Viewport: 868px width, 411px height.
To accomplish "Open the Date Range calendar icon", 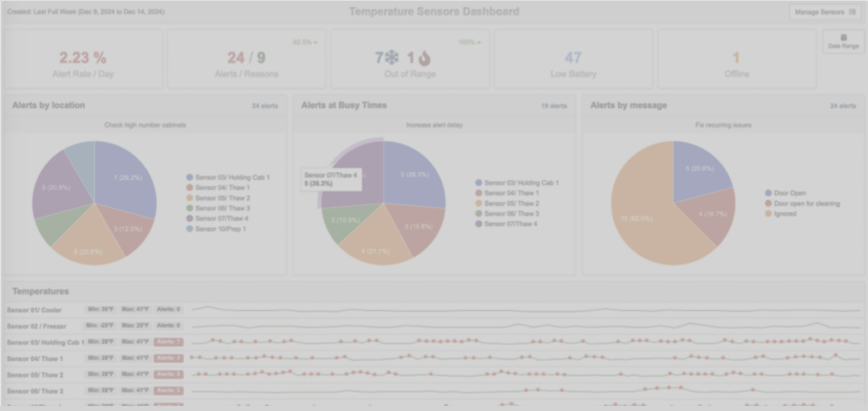I will click(843, 37).
